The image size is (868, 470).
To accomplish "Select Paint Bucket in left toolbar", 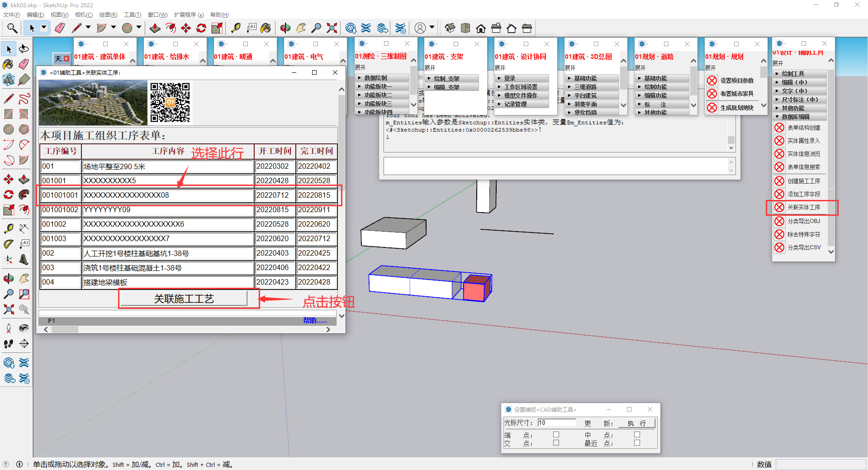I will click(9, 64).
